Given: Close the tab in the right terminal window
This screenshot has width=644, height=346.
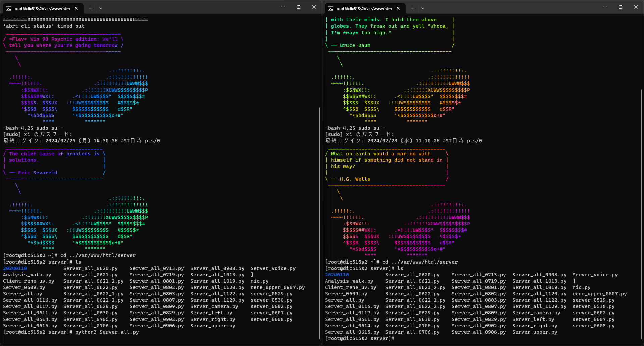Looking at the screenshot, I should pyautogui.click(x=398, y=8).
